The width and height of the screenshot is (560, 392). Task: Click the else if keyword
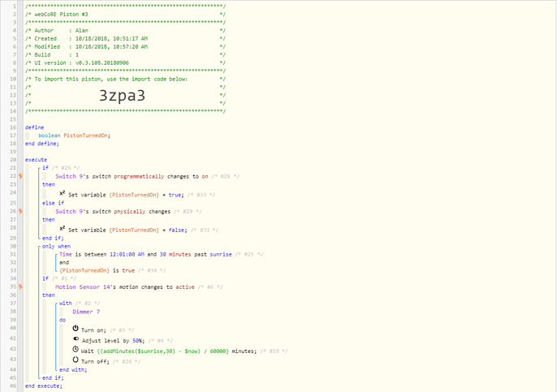pos(54,203)
